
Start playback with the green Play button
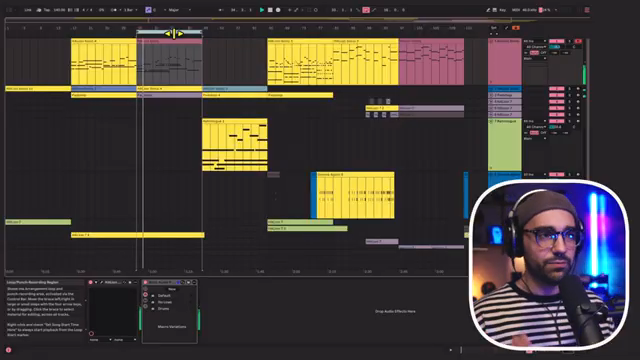click(262, 10)
